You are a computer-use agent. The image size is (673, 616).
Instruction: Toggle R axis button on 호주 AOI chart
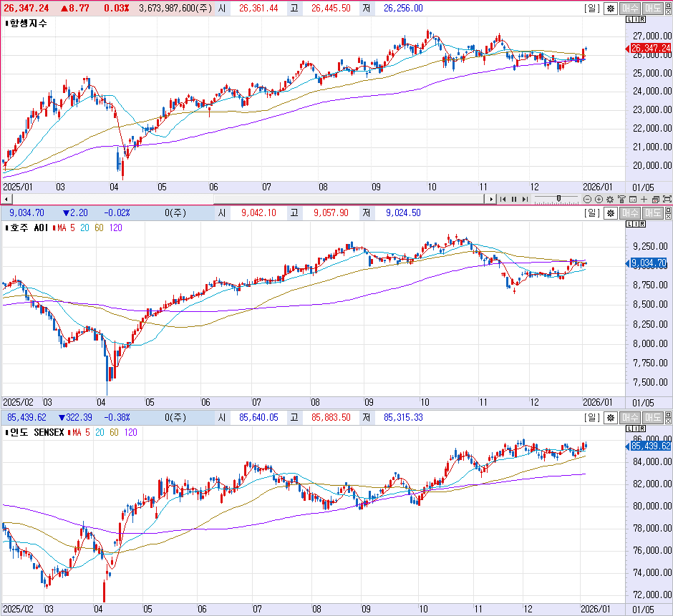pos(642,224)
